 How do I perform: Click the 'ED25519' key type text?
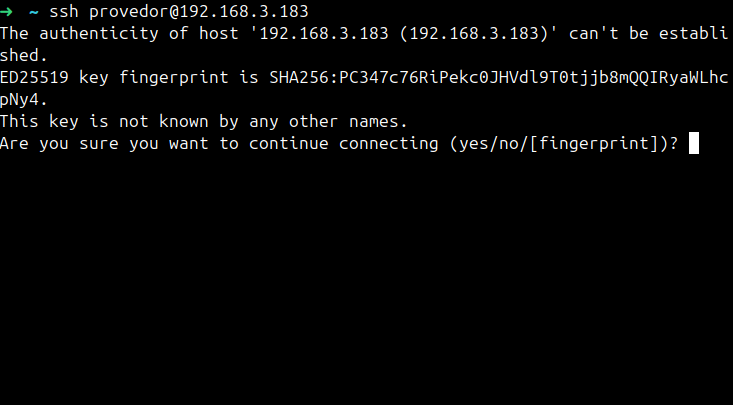[35, 77]
